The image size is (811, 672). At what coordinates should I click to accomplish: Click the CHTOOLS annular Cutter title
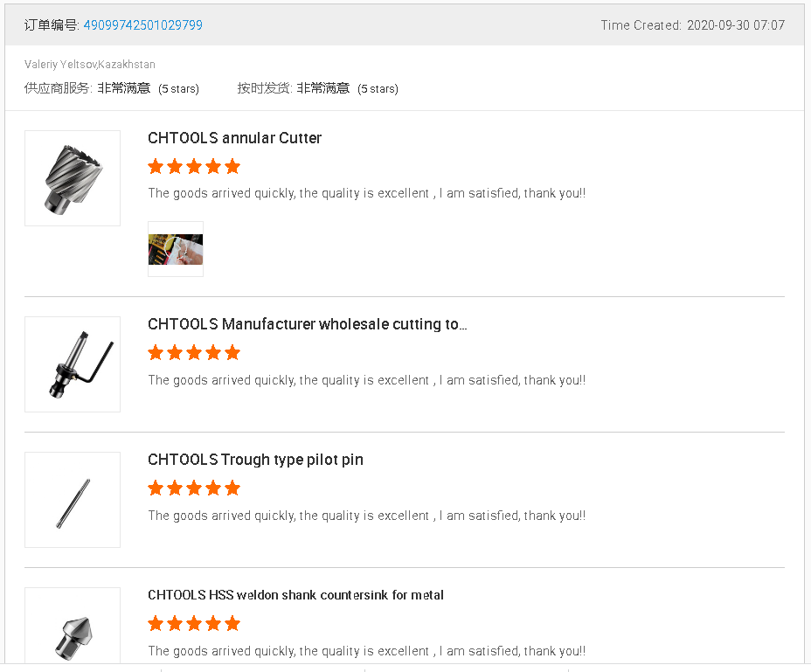(234, 138)
